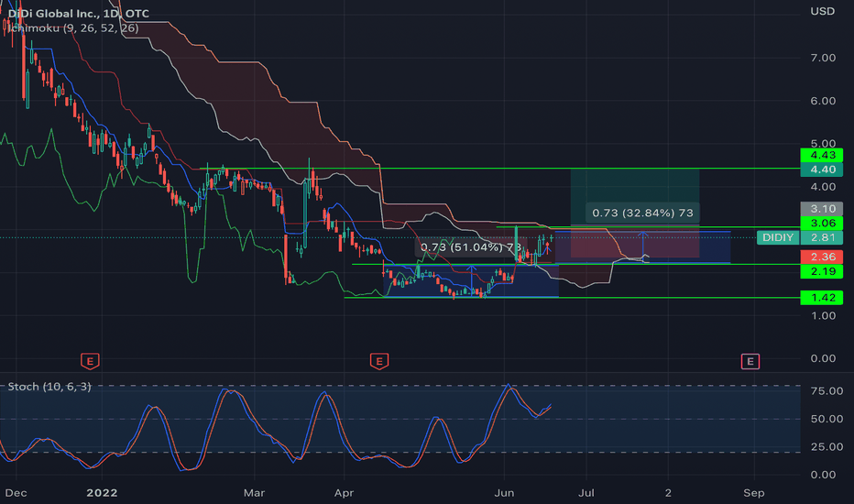Click the Jun label on time axis
Screen dimensions: 854x504
[504, 493]
